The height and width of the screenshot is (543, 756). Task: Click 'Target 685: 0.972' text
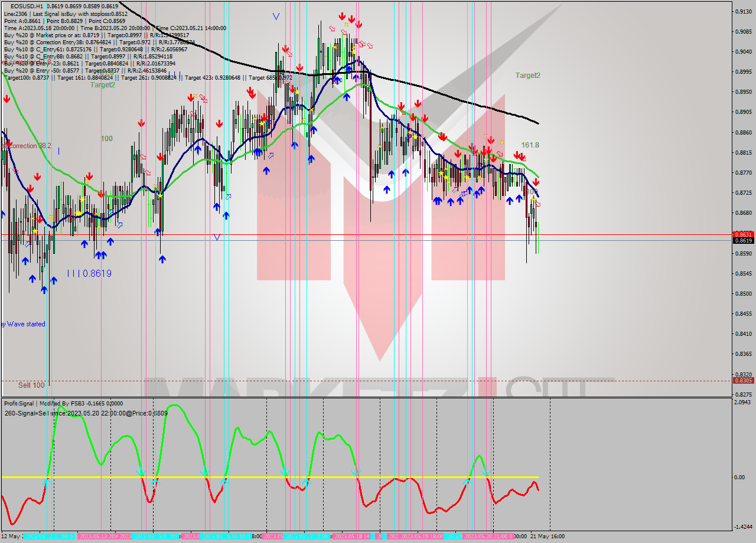pos(271,77)
